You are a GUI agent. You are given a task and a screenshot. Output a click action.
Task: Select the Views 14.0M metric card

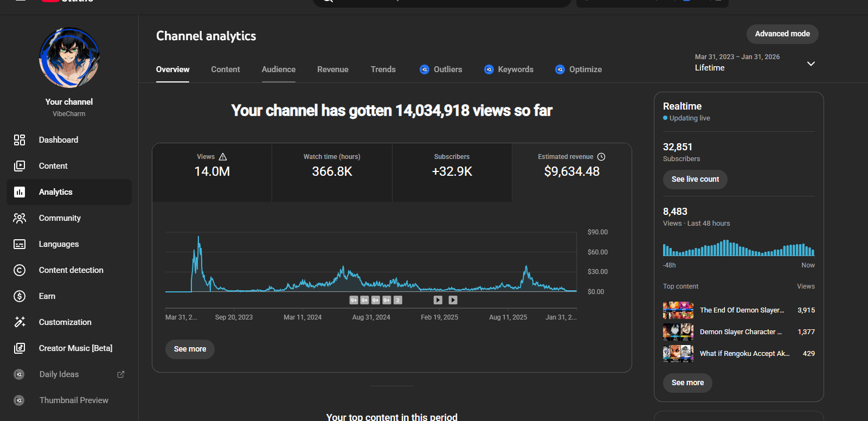pyautogui.click(x=212, y=173)
